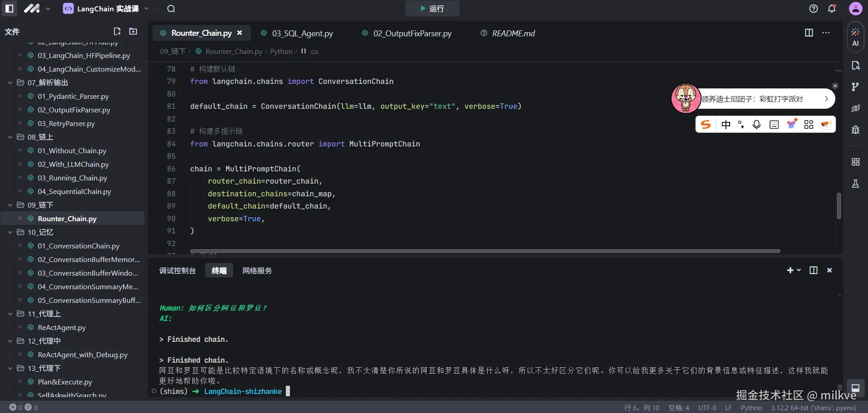Click the horizontal scrollbar in code editor
The image size is (868, 413).
point(485,251)
